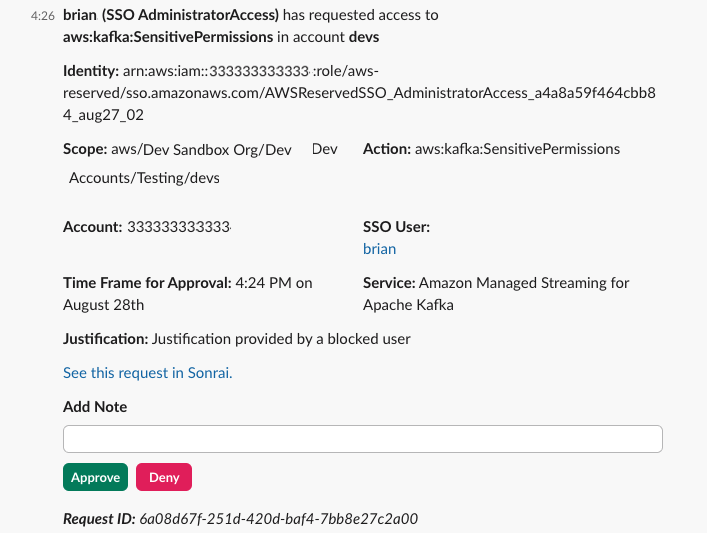Select the Account number 333333333333

click(x=179, y=227)
